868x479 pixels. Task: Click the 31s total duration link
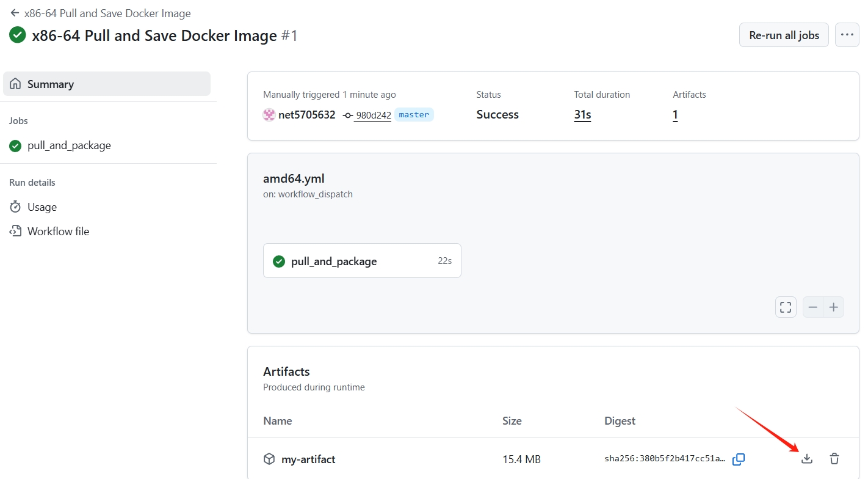(x=582, y=115)
